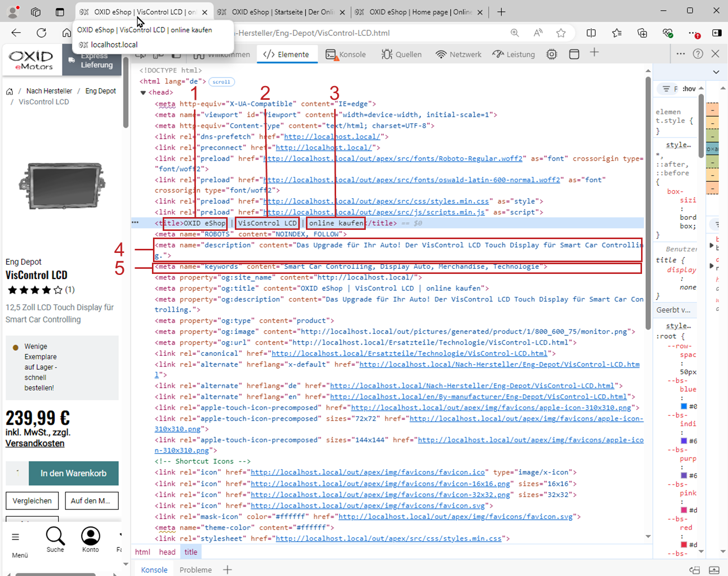This screenshot has height=576, width=728.
Task: Activate the read aloud icon
Action: [x=538, y=33]
